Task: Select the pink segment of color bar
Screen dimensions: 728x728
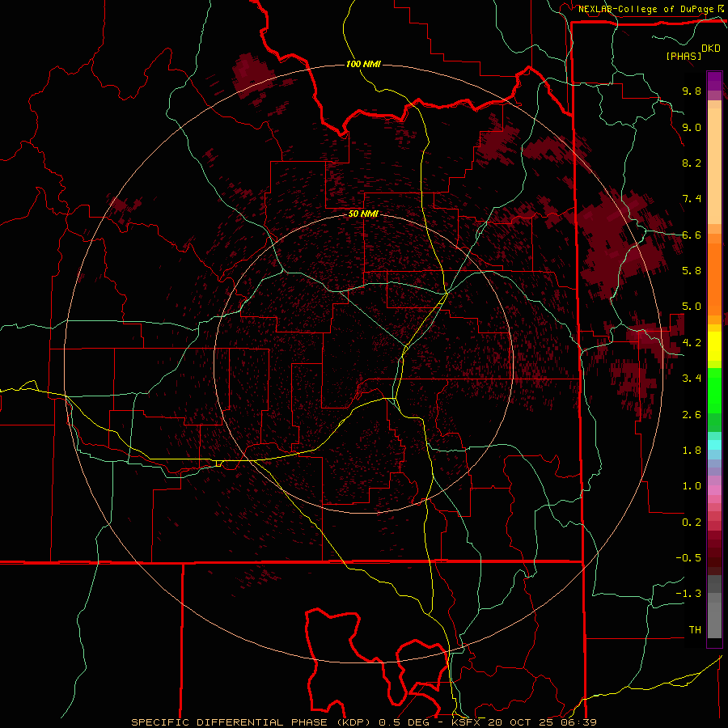Action: point(714,490)
